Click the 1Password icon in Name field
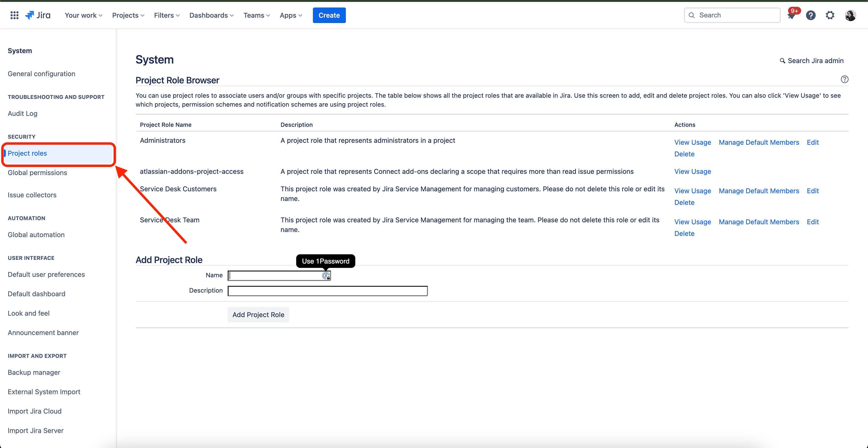The image size is (868, 448). 326,276
